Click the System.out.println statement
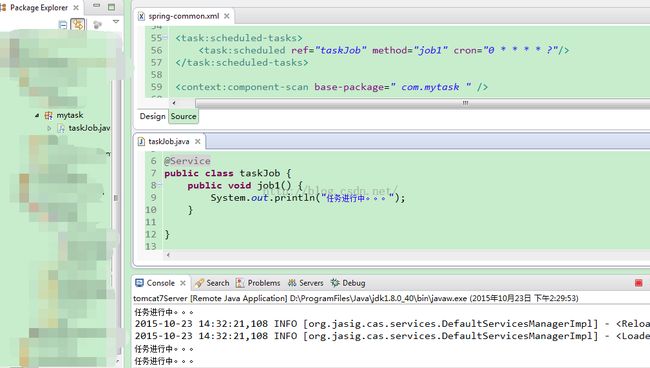 pos(308,198)
